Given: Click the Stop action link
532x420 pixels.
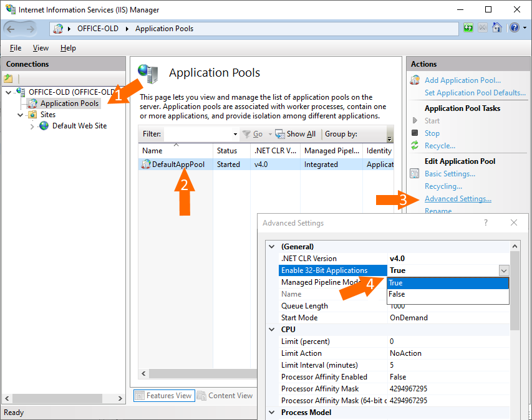Looking at the screenshot, I should pos(432,133).
